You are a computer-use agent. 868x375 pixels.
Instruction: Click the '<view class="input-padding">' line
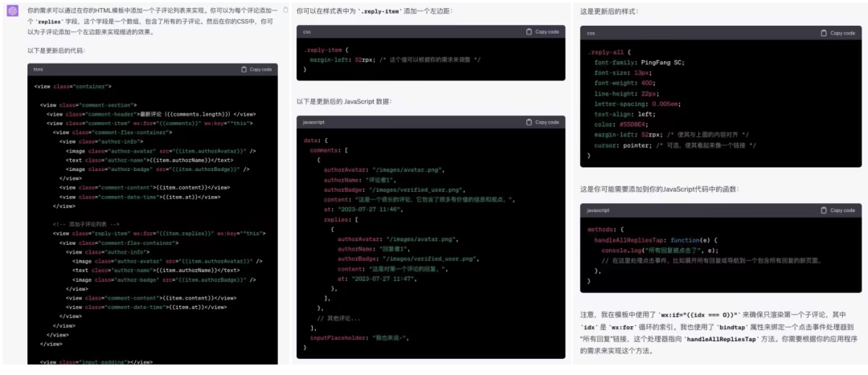coord(96,362)
